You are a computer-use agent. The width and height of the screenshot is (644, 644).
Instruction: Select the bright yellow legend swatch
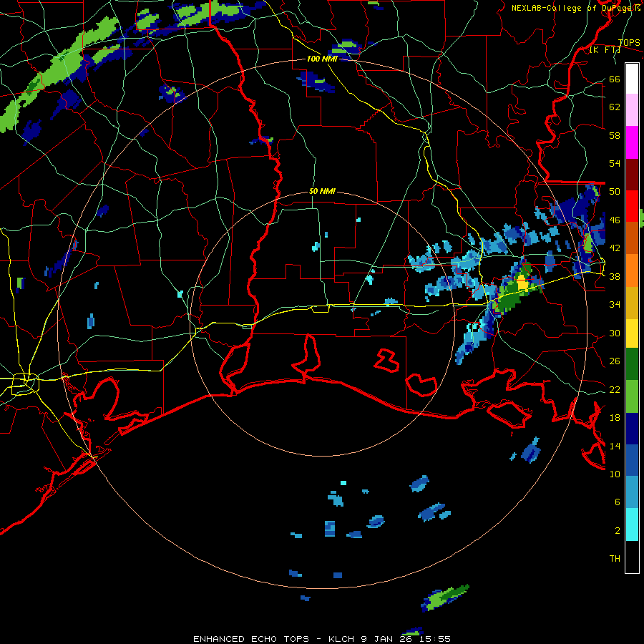click(x=632, y=333)
